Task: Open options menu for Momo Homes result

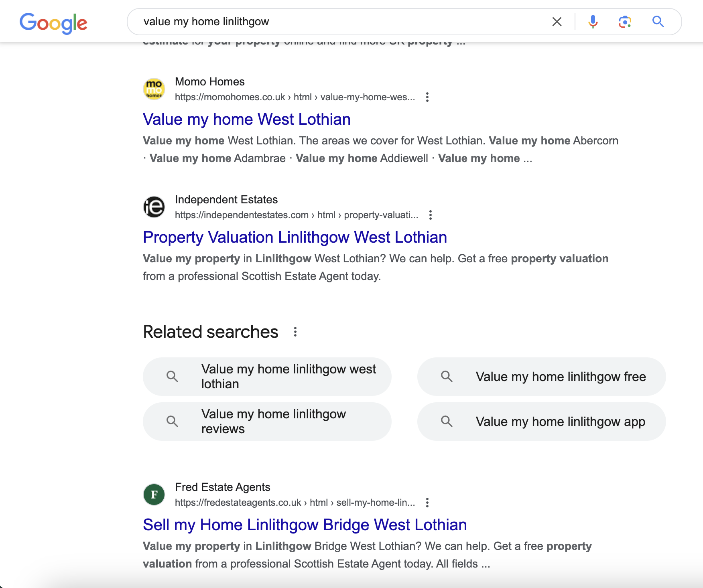Action: coord(427,97)
